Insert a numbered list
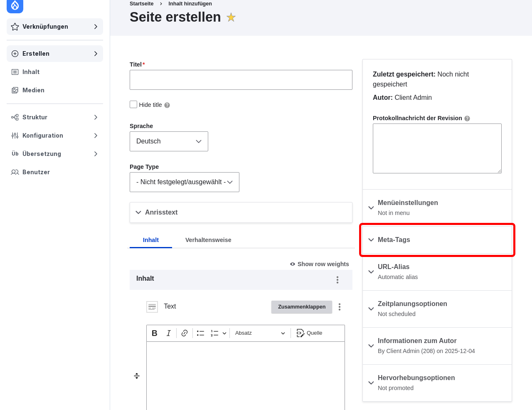 [214, 333]
